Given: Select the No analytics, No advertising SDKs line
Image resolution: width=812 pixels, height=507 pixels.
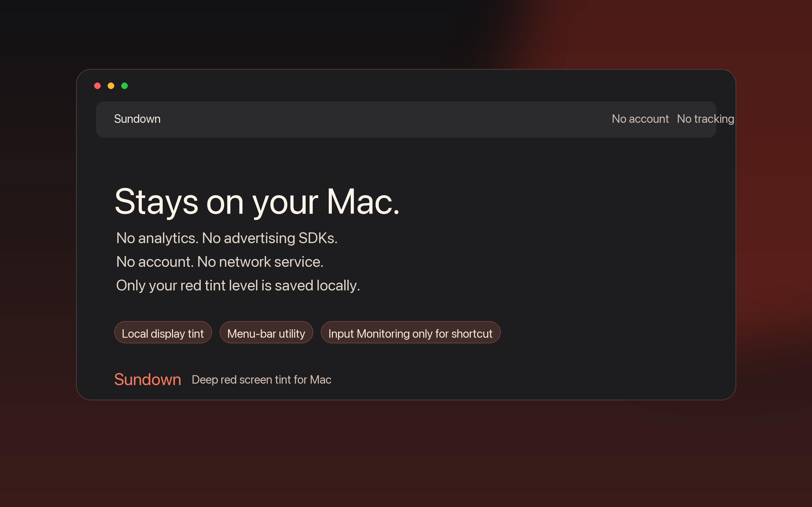Looking at the screenshot, I should pos(227,238).
